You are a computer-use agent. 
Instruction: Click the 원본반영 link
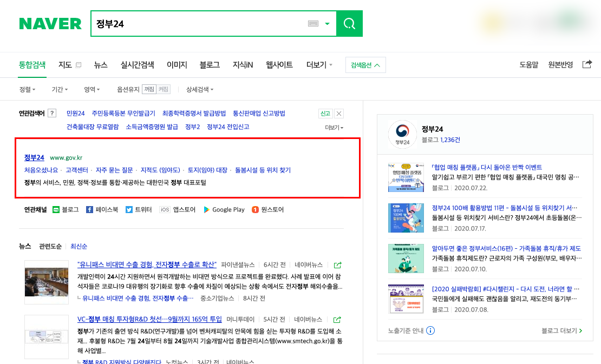pos(560,65)
